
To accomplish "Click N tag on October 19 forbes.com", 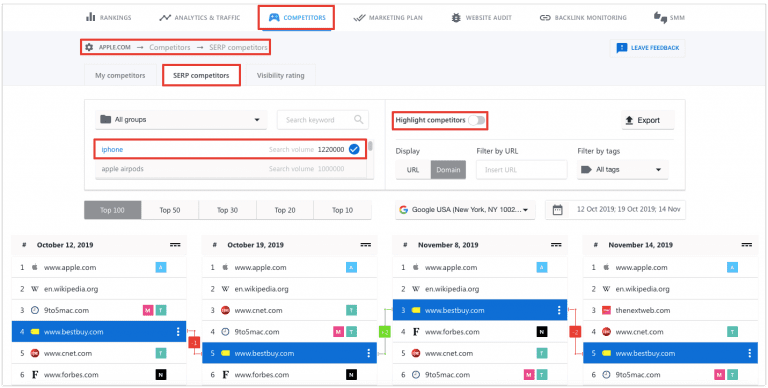I will 351,375.
